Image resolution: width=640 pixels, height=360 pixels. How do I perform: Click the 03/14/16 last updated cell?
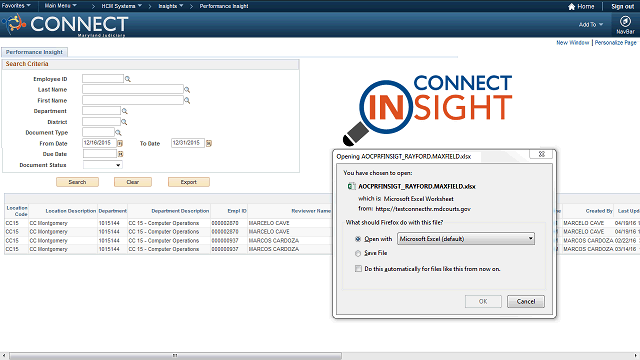pyautogui.click(x=625, y=249)
